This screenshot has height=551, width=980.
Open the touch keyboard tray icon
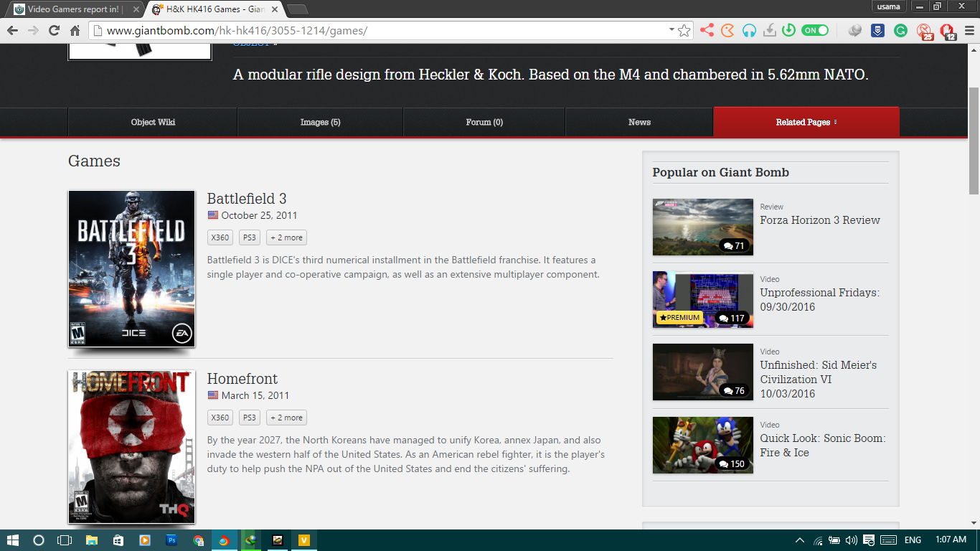[888, 540]
